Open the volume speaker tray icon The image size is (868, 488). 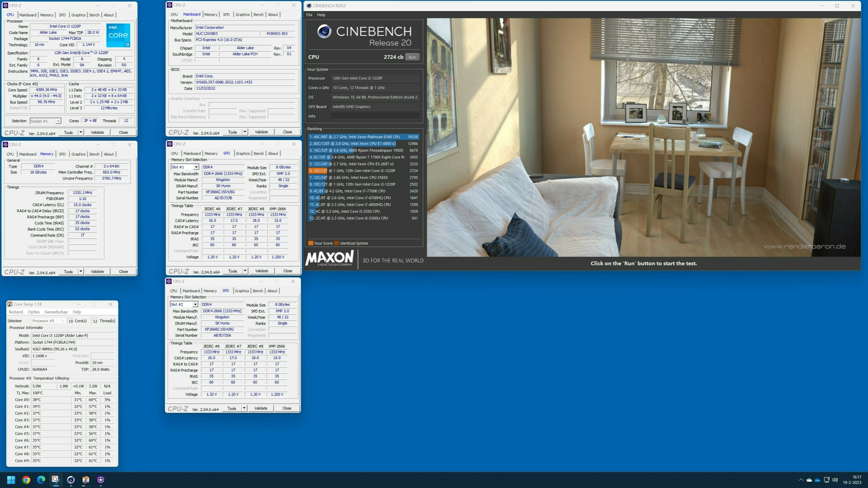pos(835,480)
